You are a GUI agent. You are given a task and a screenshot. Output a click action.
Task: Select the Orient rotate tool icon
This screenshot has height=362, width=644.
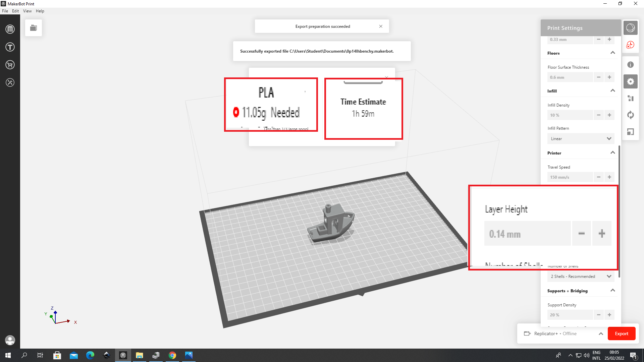[x=631, y=115]
